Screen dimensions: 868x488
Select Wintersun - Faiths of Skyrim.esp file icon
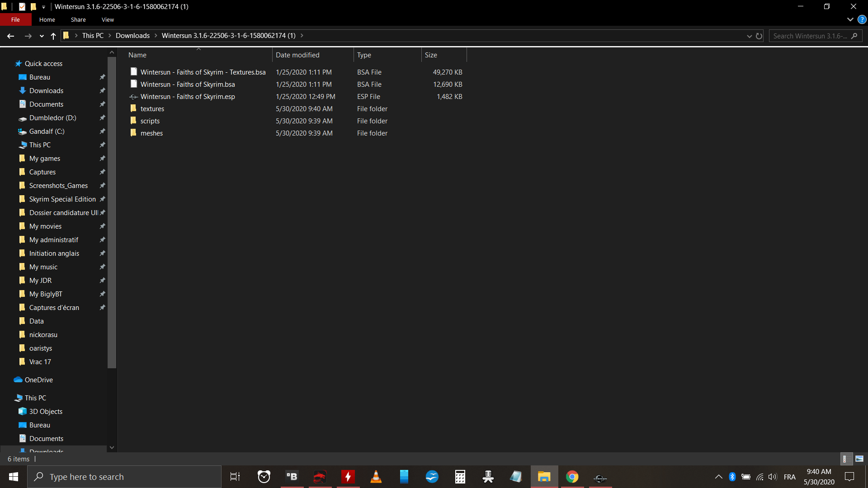[133, 97]
